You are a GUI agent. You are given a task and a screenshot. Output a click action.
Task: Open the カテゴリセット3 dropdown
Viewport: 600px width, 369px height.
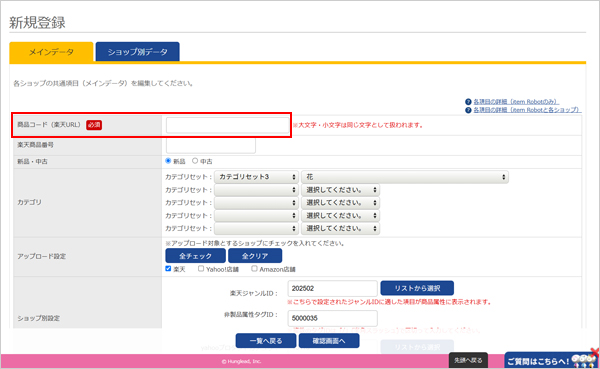click(256, 177)
